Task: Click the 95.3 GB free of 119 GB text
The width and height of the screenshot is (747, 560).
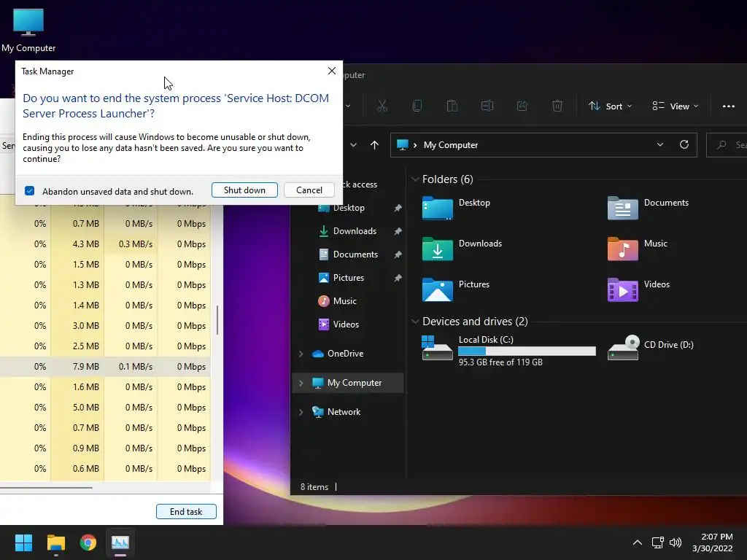Action: (x=500, y=362)
